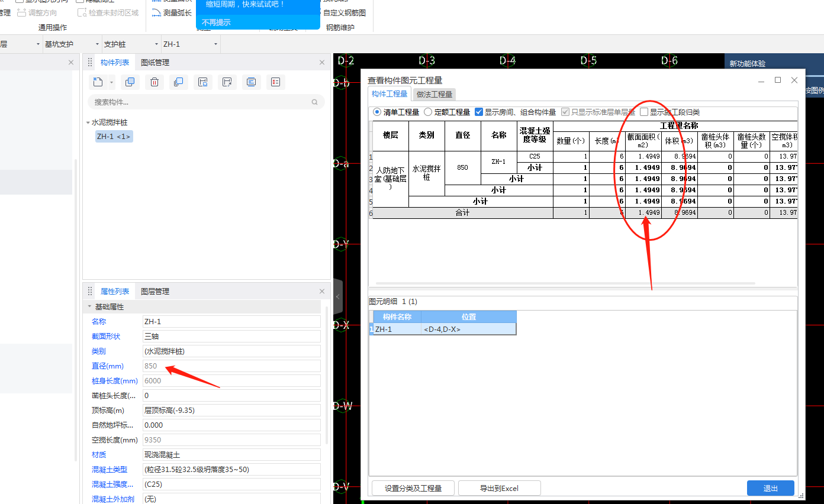This screenshot has width=824, height=504.
Task: Click the 属性列表 panel drag handle
Action: (90, 292)
